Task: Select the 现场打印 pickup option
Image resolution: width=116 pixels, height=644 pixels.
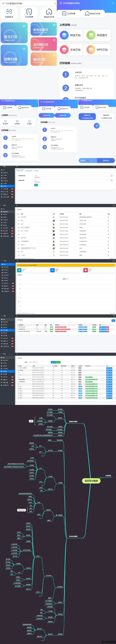Action: 87,117
